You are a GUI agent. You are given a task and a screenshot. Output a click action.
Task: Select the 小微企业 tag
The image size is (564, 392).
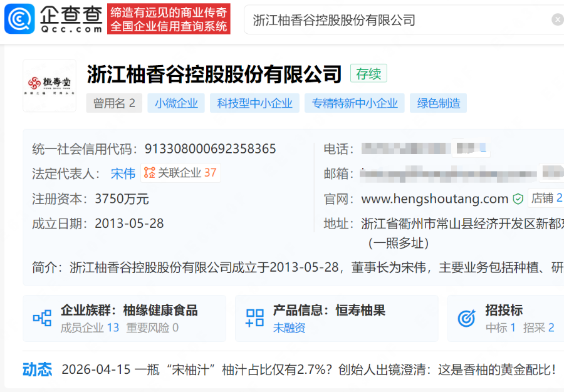(x=176, y=103)
